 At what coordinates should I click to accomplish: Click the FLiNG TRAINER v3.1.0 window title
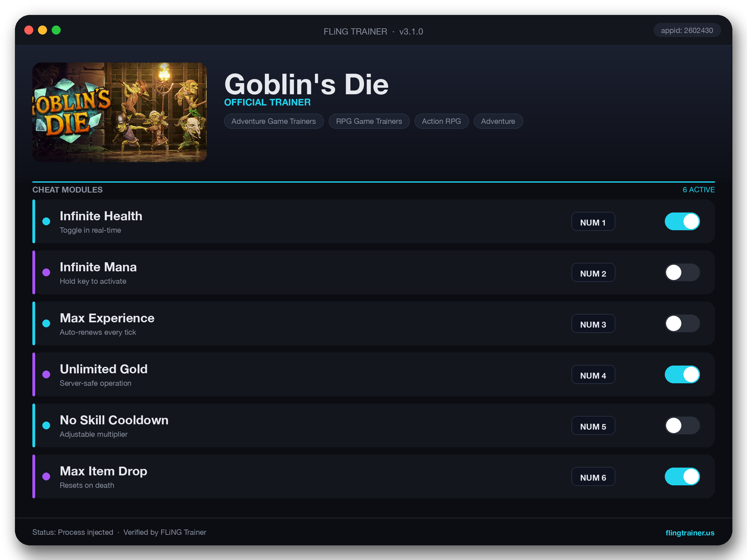tap(373, 31)
